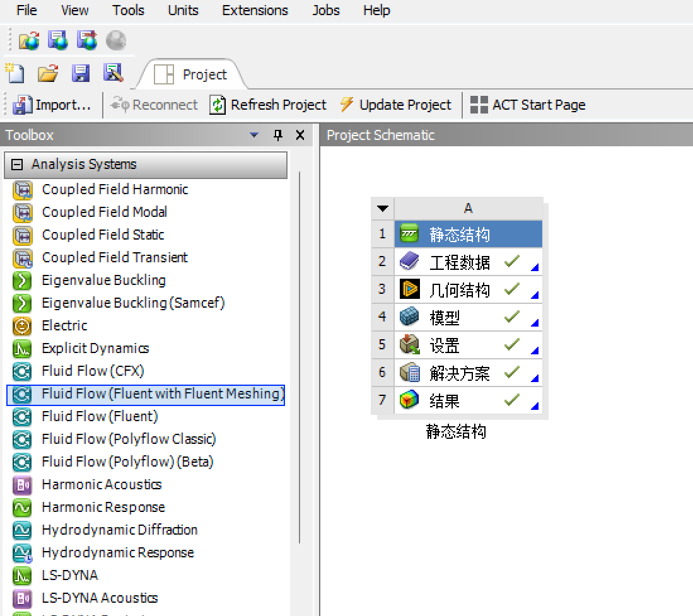Click the Reconnect button
This screenshot has height=616, width=693.
[154, 105]
